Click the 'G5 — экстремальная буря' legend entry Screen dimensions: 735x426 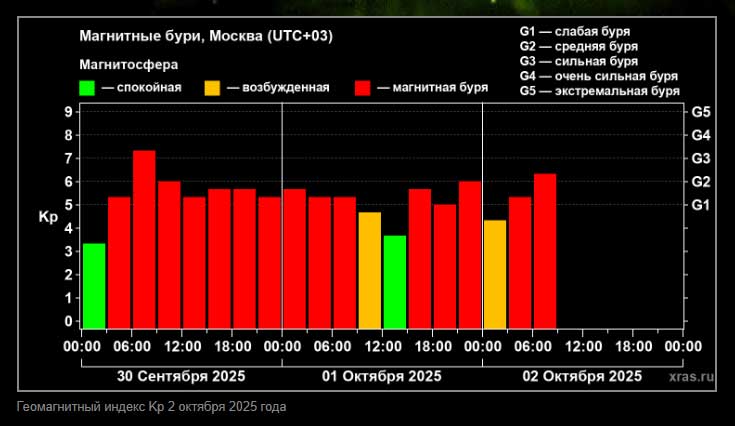point(599,90)
